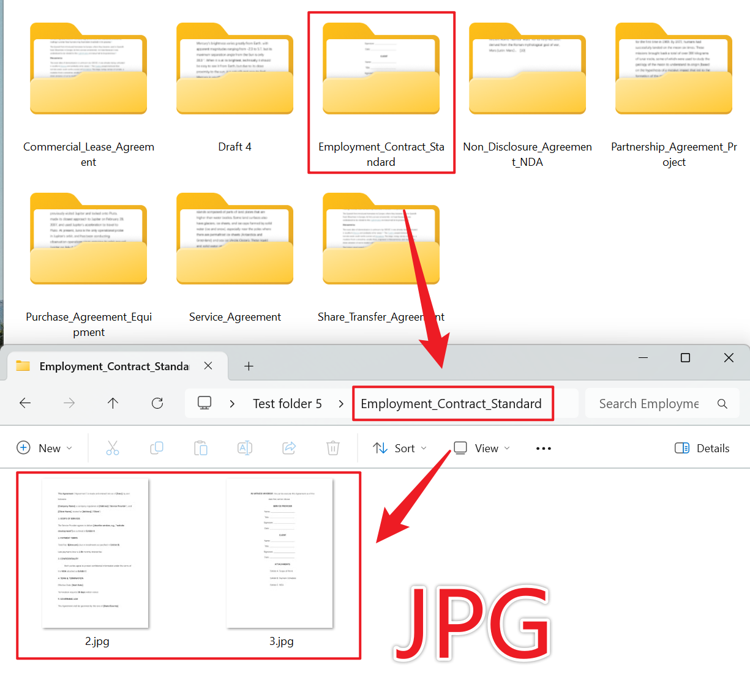Refresh the folder view

point(157,403)
